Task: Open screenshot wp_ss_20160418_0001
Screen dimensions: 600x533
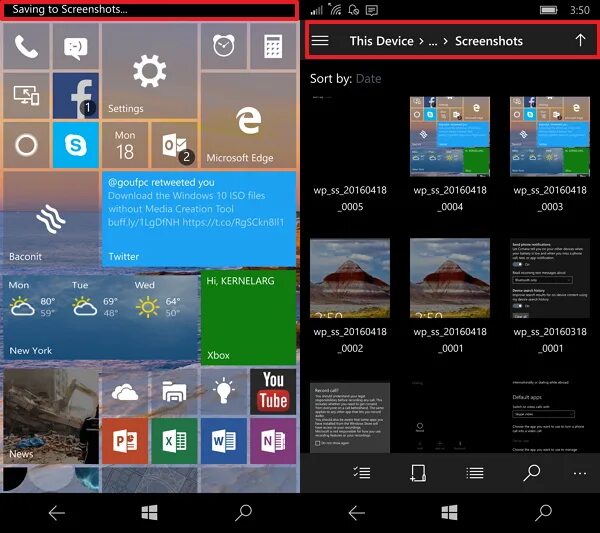Action: pyautogui.click(x=450, y=295)
